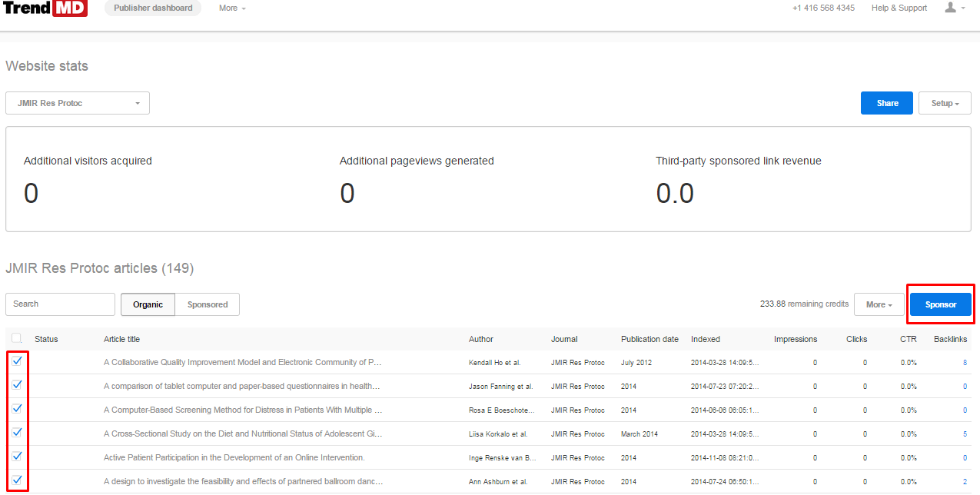Click the blue Sponsor button
980x495 pixels.
[x=941, y=304]
